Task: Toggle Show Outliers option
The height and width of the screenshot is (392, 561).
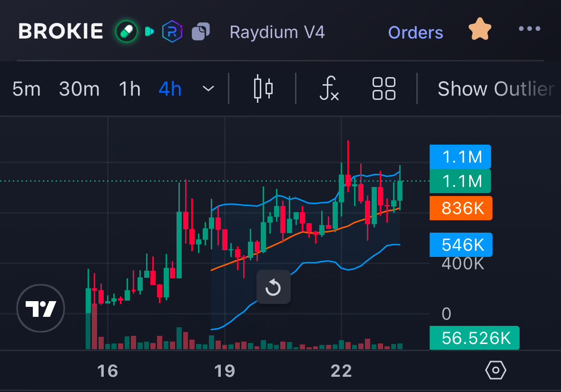Action: point(496,88)
